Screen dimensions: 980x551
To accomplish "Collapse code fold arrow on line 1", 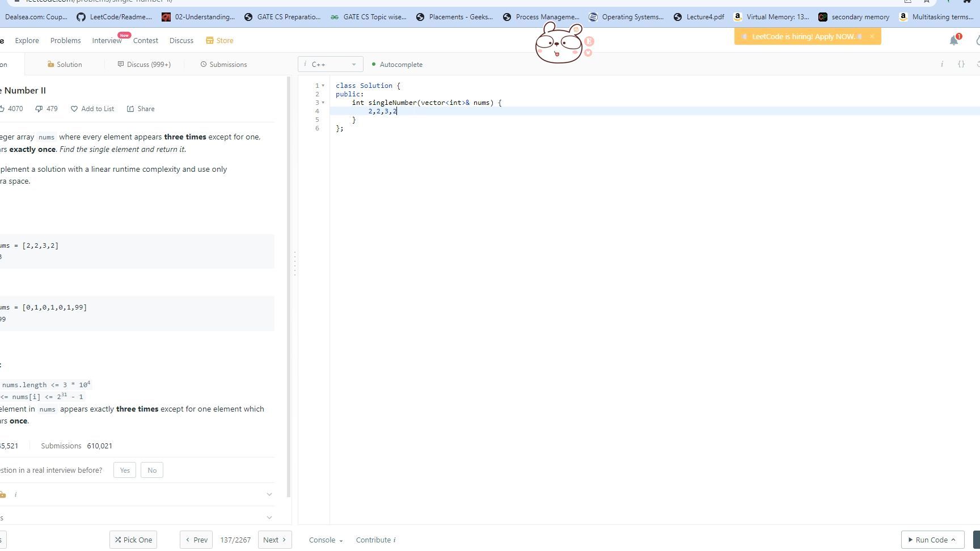I will 323,86.
